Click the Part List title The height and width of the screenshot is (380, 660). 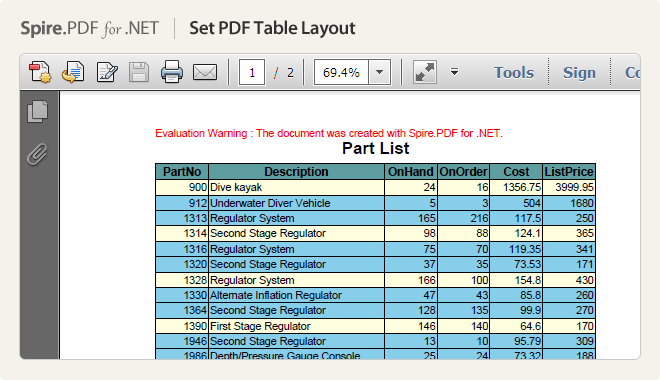click(375, 149)
